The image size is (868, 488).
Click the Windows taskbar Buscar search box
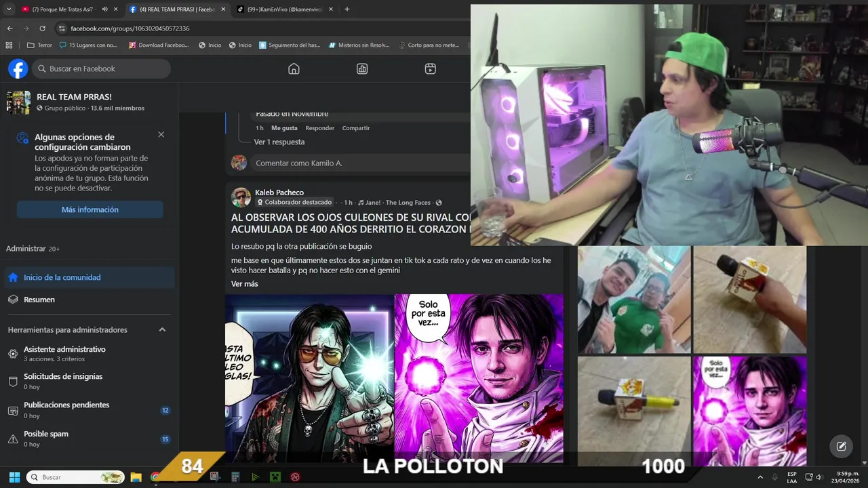75,477
